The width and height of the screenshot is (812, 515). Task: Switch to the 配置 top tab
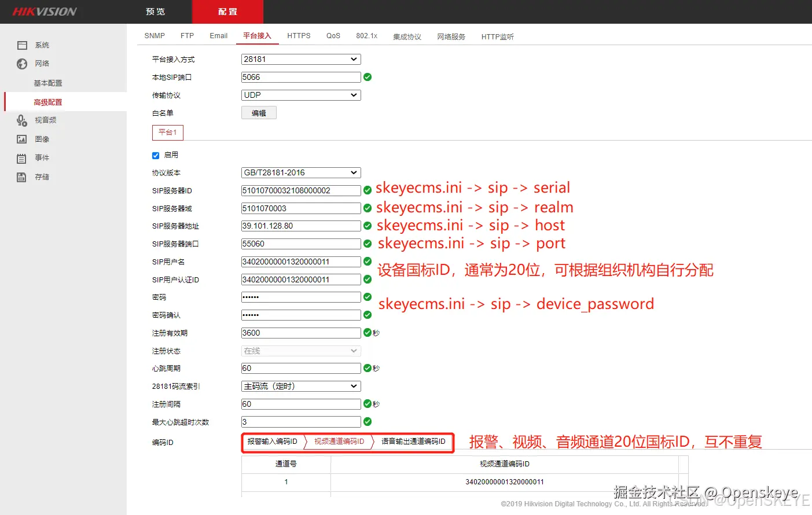click(x=227, y=12)
